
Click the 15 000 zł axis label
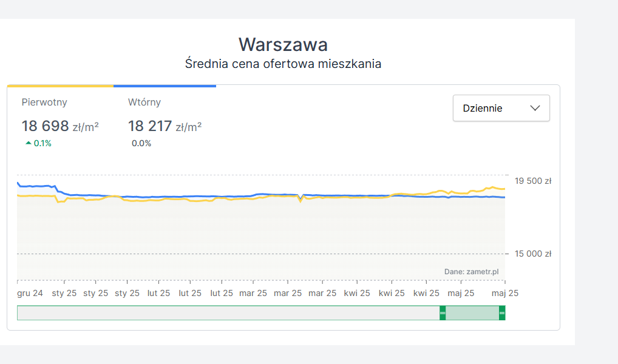click(532, 254)
